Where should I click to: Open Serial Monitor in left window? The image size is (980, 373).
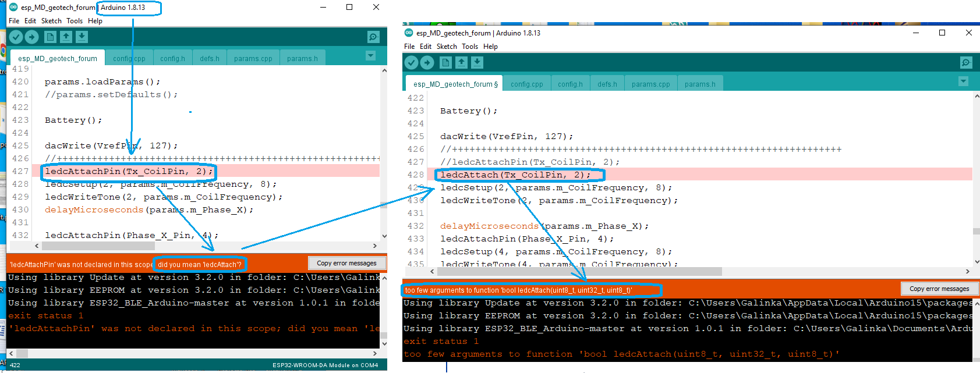pyautogui.click(x=373, y=37)
